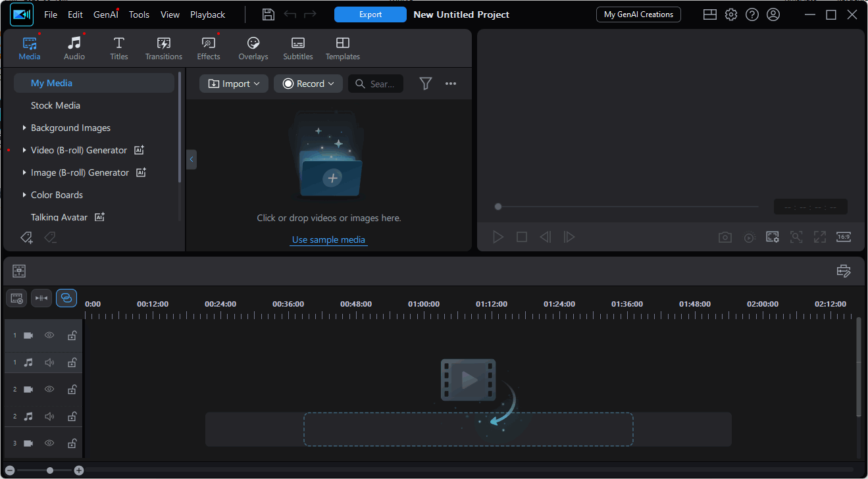Toggle lock on video track 2
Viewport: 868px width, 479px height.
72,390
